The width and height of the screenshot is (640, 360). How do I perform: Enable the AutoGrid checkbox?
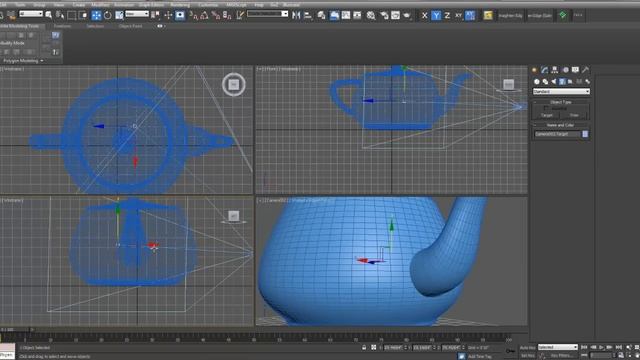point(547,108)
